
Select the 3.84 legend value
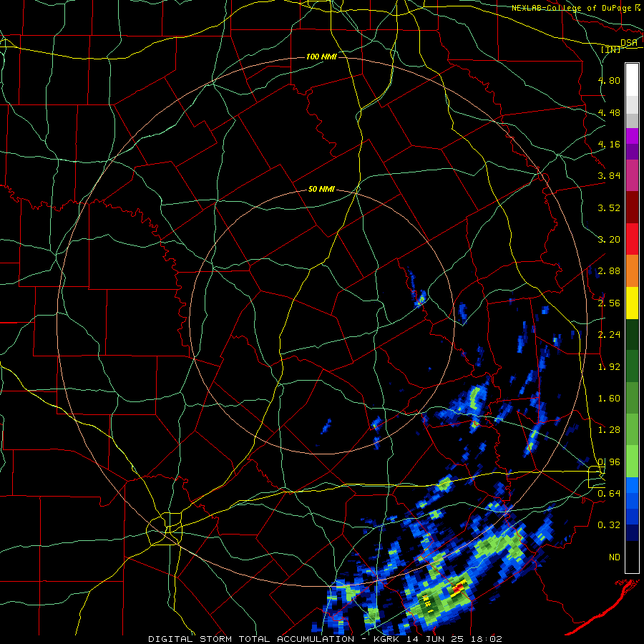pos(609,176)
